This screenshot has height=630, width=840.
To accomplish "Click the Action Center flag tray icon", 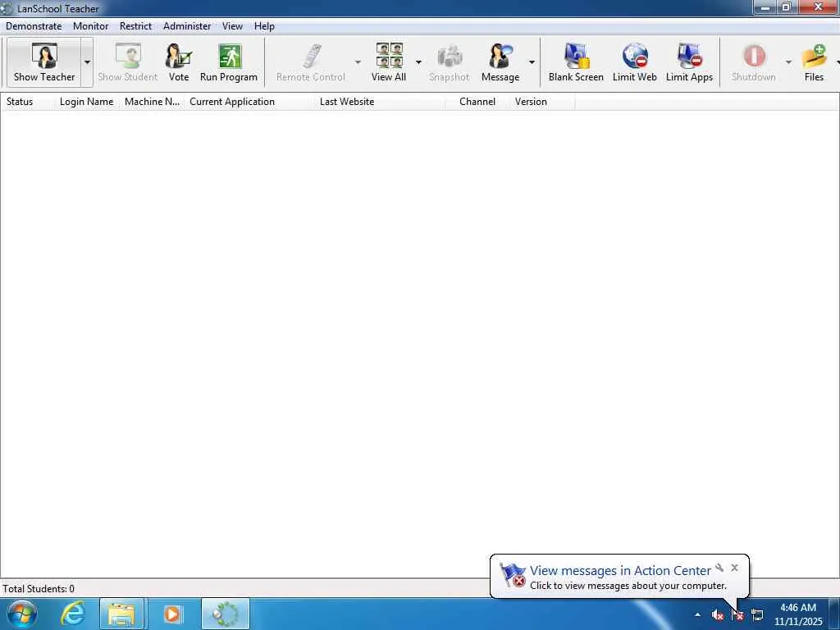I will tap(737, 615).
